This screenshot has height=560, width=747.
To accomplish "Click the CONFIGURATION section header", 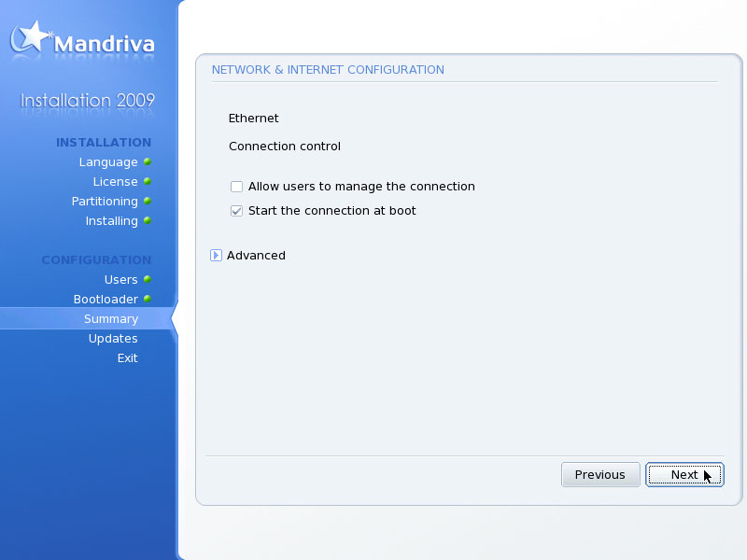I will (x=96, y=260).
